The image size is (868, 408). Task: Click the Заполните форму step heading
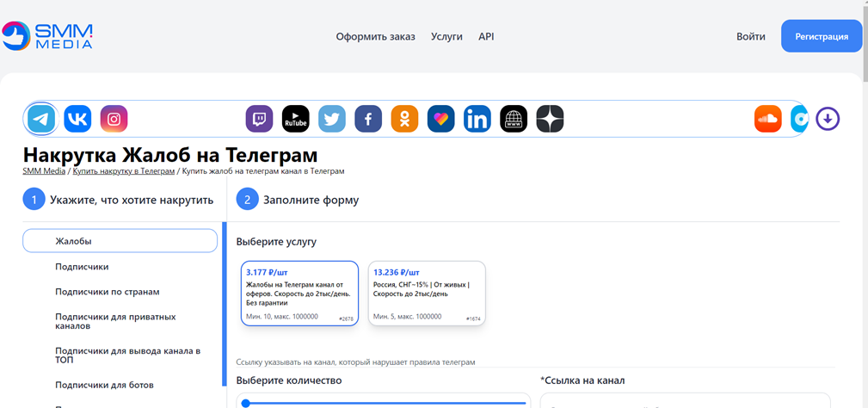(311, 200)
